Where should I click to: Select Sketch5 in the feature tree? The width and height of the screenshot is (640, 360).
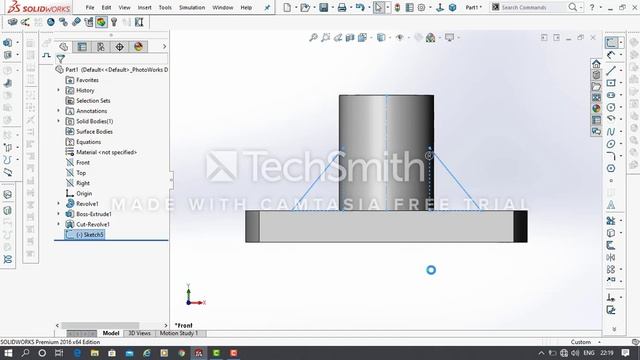pos(85,234)
